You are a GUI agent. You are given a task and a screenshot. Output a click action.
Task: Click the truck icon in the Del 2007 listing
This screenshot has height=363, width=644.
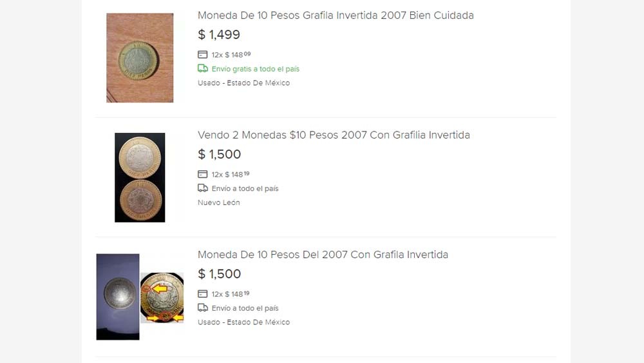coord(203,308)
